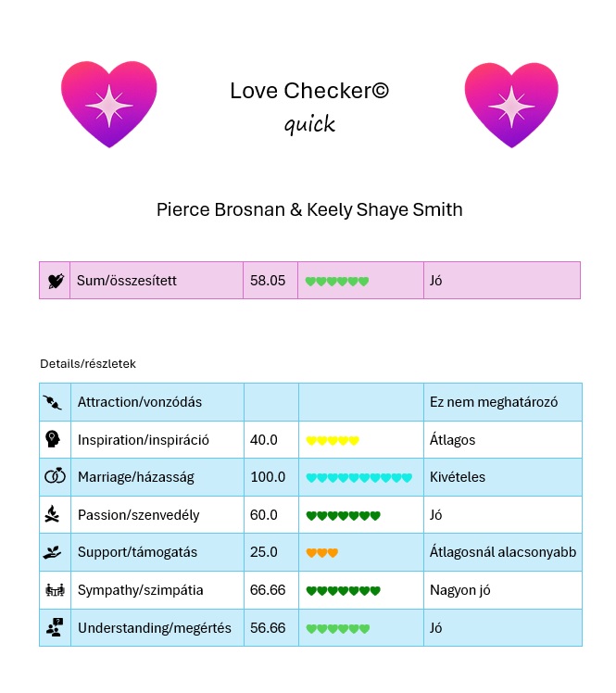This screenshot has width=616, height=693.
Task: Click the left pink sparkle heart logo
Action: click(x=110, y=105)
